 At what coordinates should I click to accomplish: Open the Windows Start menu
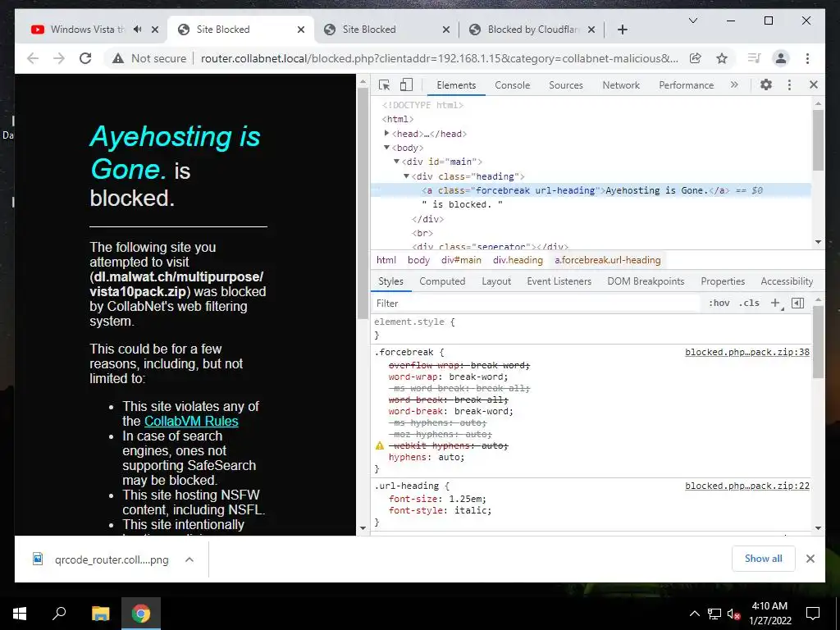pos(20,614)
